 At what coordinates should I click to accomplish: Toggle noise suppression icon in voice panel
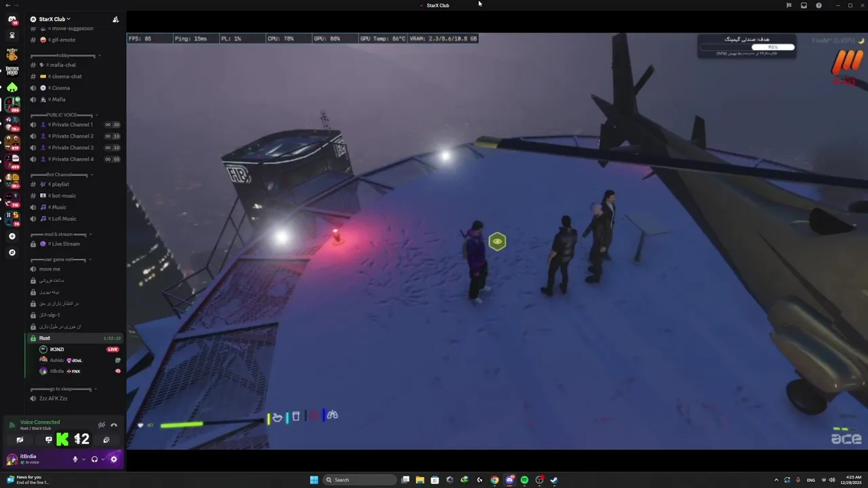coord(102,425)
